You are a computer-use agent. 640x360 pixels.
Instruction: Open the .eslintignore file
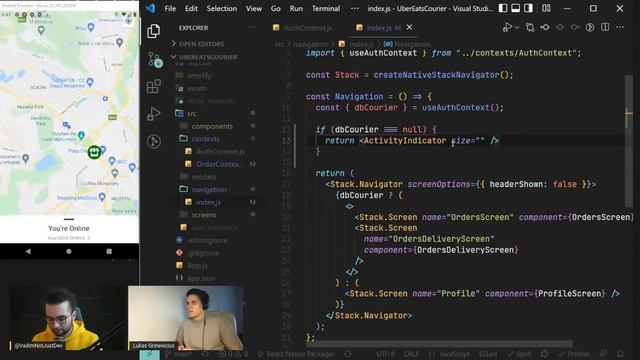208,240
